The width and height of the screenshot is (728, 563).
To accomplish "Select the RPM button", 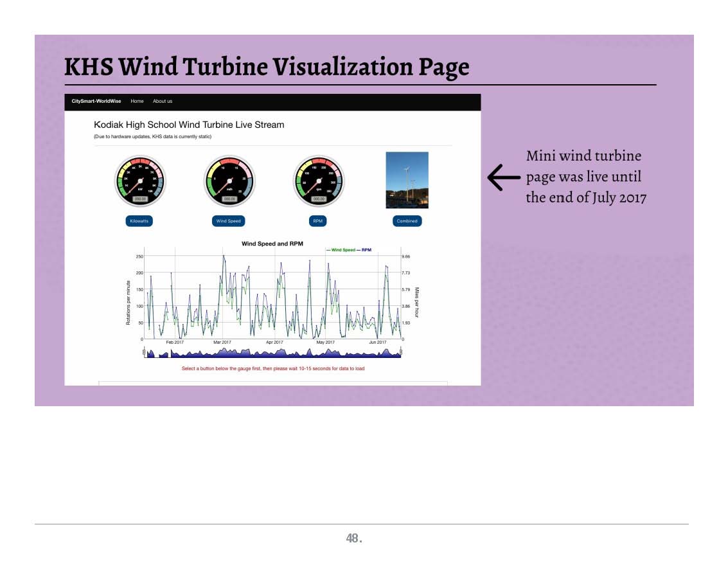I will pyautogui.click(x=318, y=221).
